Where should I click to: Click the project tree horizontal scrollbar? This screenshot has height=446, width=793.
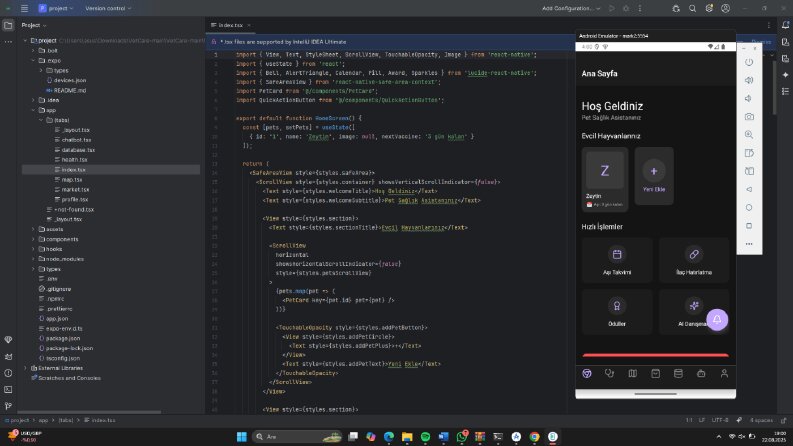click(x=89, y=412)
